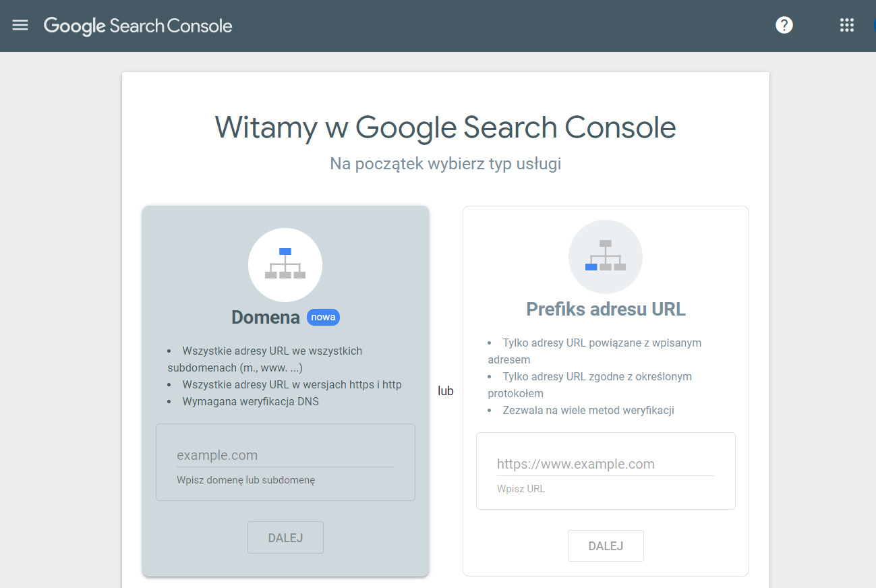Image resolution: width=876 pixels, height=588 pixels.
Task: Click the Domena sitemap icon
Action: point(285,264)
